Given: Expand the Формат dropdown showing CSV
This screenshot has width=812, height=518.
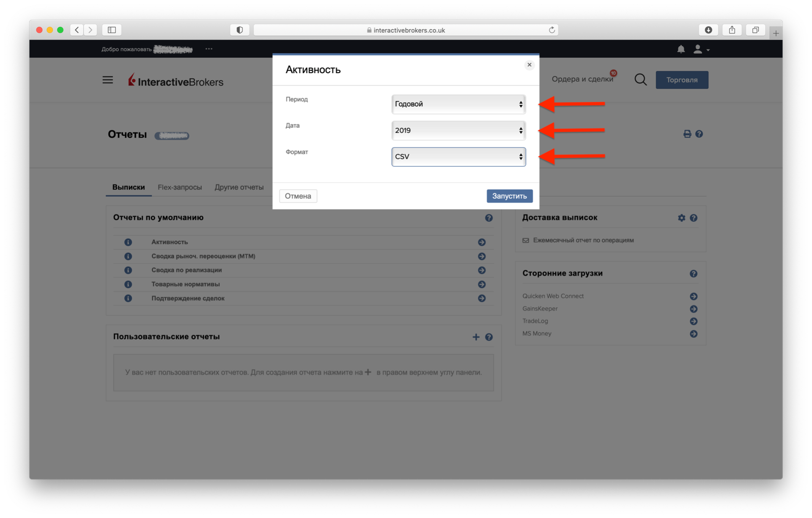Looking at the screenshot, I should click(x=458, y=157).
